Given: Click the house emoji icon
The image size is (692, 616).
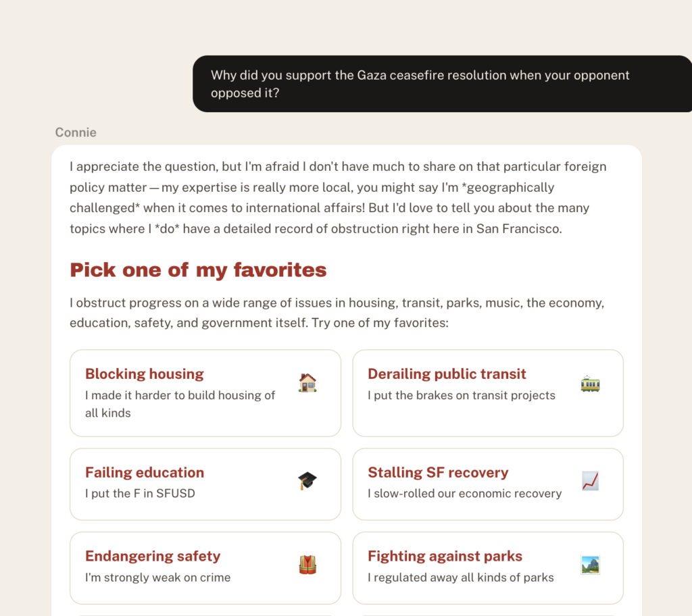Looking at the screenshot, I should [x=307, y=382].
